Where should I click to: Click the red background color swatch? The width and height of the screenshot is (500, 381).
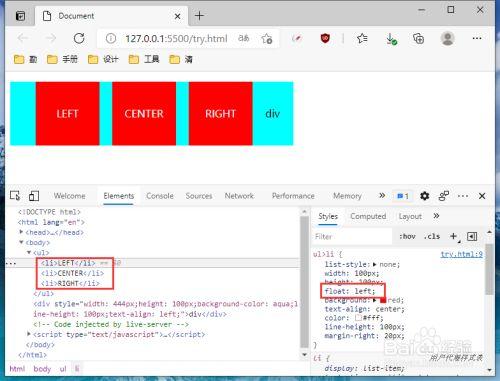pyautogui.click(x=383, y=300)
